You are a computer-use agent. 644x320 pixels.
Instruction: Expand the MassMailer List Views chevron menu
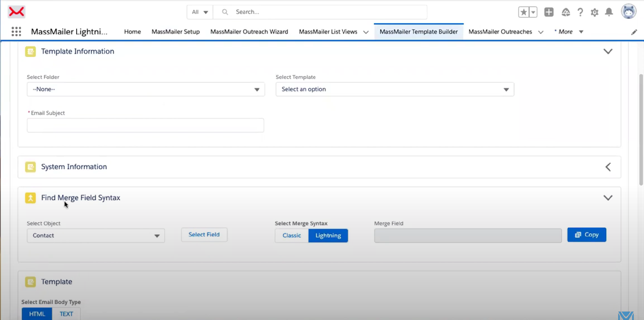tap(366, 32)
